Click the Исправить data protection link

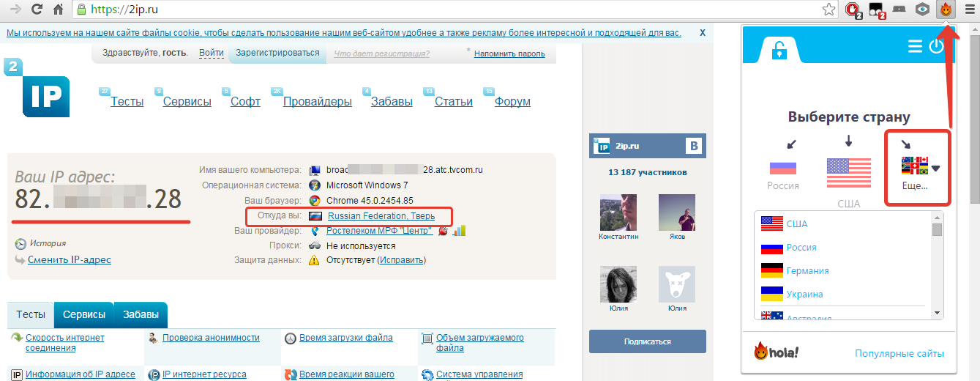point(401,260)
